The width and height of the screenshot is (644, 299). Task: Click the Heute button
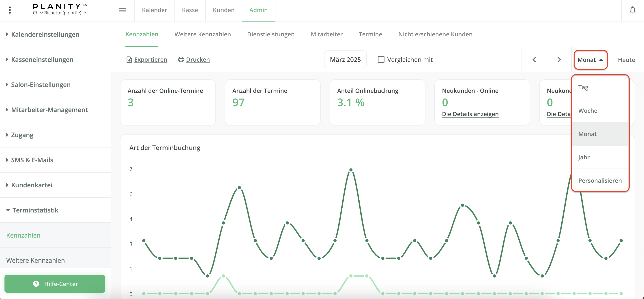(x=626, y=60)
